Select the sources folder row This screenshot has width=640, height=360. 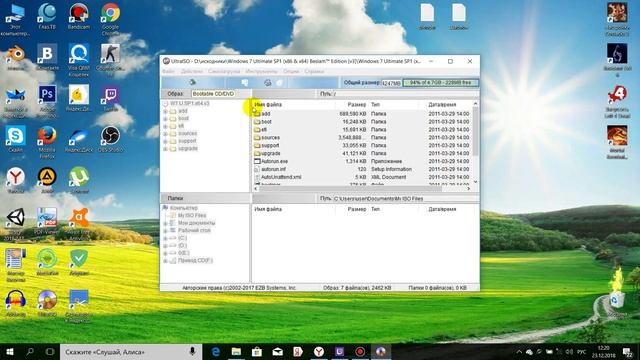tap(363, 138)
